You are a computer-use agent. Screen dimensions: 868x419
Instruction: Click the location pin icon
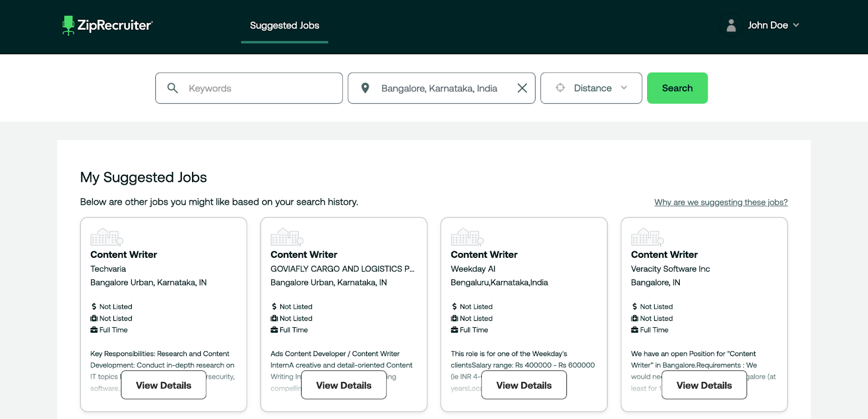pos(365,88)
